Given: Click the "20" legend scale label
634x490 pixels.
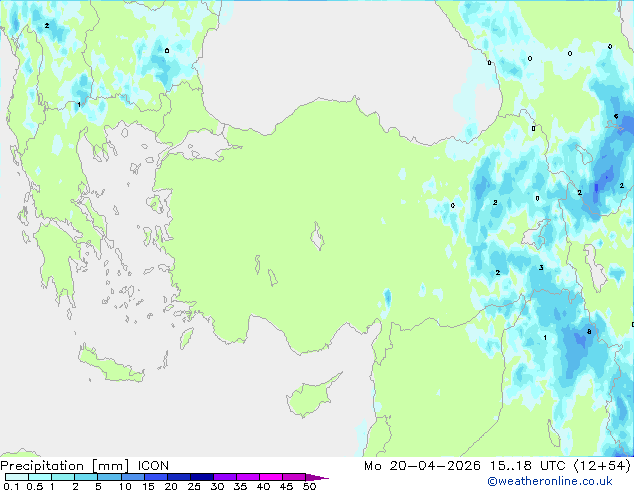Looking at the screenshot, I should (171, 486).
